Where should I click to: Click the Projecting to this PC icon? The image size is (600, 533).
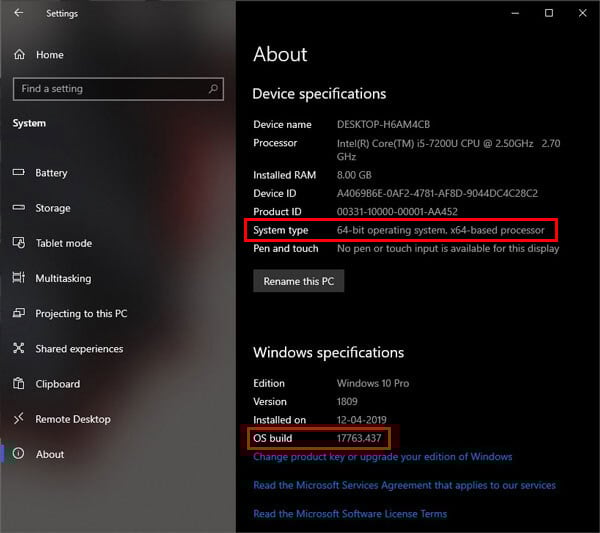coord(19,313)
